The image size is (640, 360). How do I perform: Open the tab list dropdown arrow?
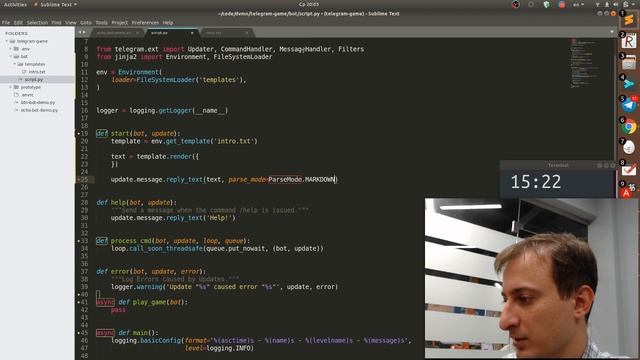(611, 32)
